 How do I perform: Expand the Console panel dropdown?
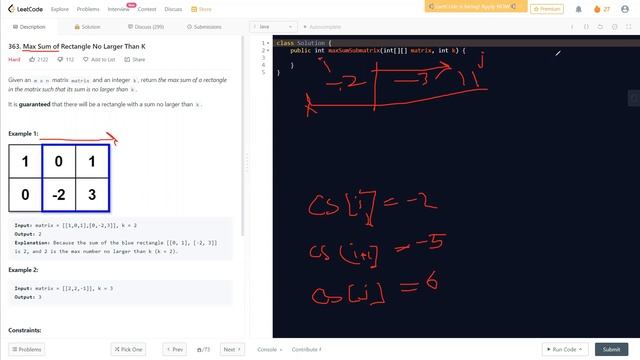[x=269, y=349]
